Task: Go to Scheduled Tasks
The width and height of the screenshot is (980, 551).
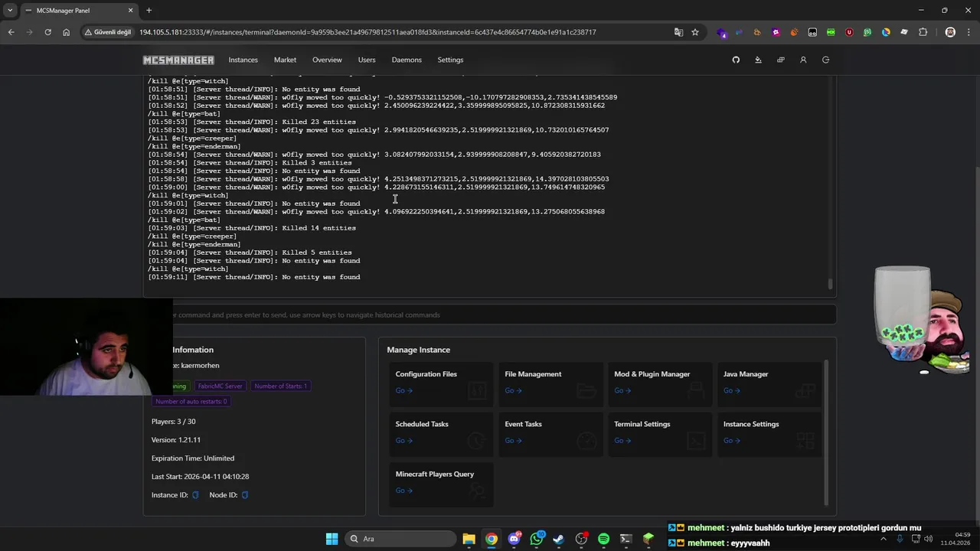Action: coord(404,440)
